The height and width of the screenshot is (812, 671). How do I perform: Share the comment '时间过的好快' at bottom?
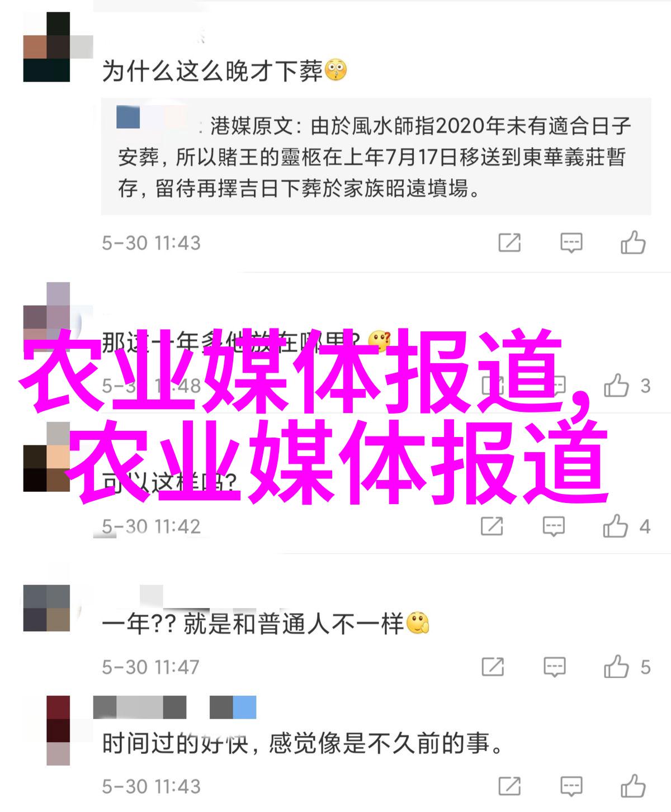[509, 786]
